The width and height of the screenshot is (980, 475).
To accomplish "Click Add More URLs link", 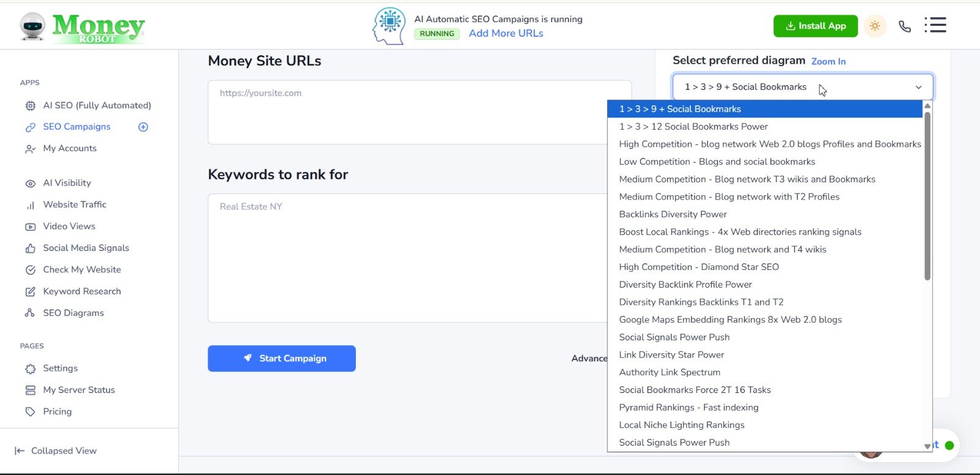I will click(x=506, y=34).
